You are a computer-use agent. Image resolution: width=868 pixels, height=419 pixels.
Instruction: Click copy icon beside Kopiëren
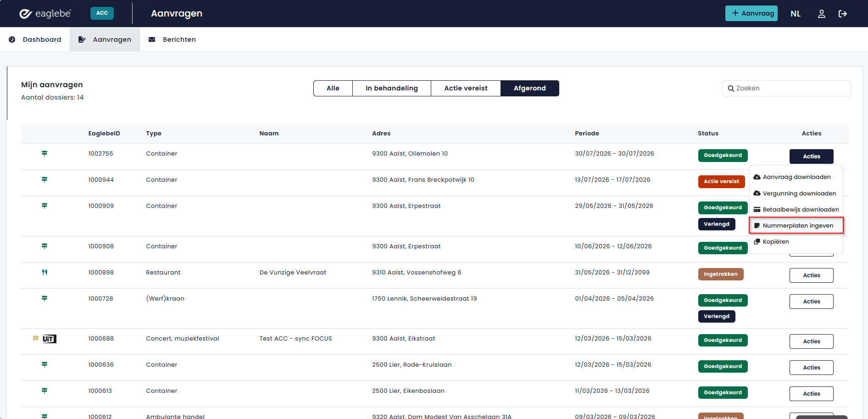pos(757,242)
